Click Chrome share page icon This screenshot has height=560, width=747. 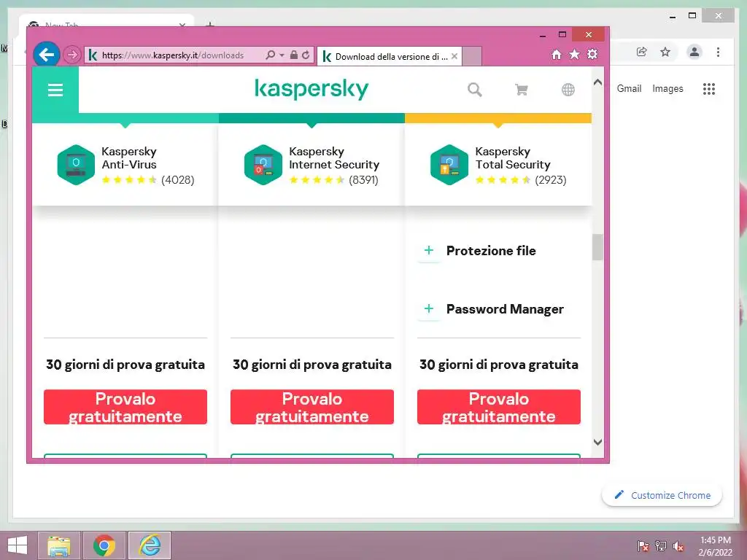pyautogui.click(x=642, y=52)
